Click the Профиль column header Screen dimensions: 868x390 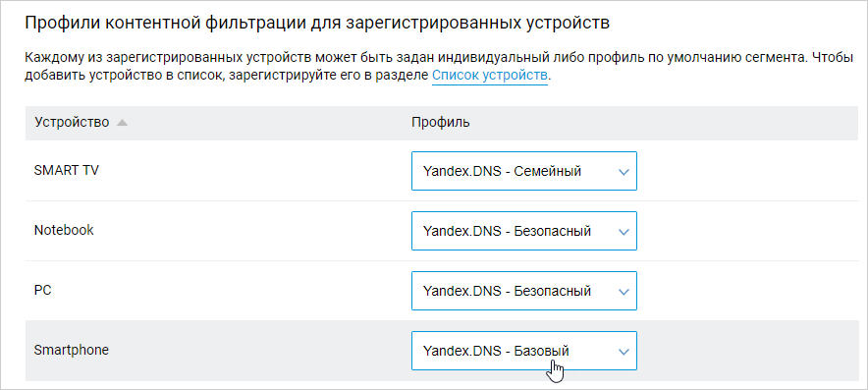441,123
